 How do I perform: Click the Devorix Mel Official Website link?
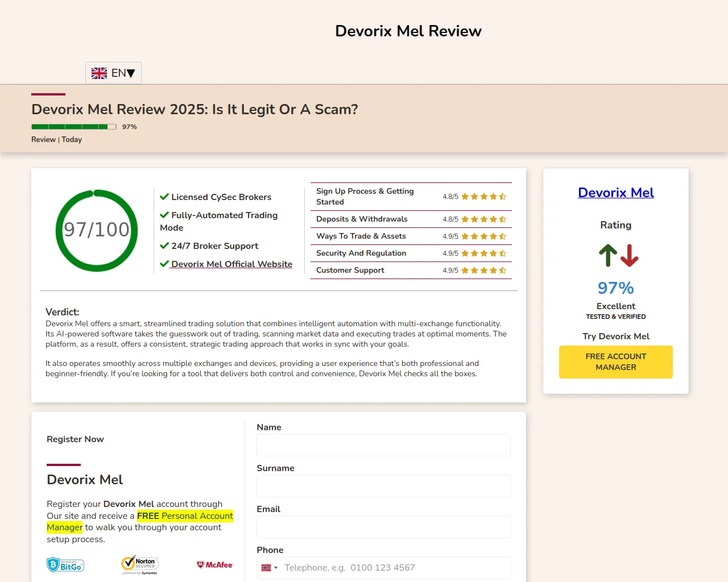click(x=231, y=264)
